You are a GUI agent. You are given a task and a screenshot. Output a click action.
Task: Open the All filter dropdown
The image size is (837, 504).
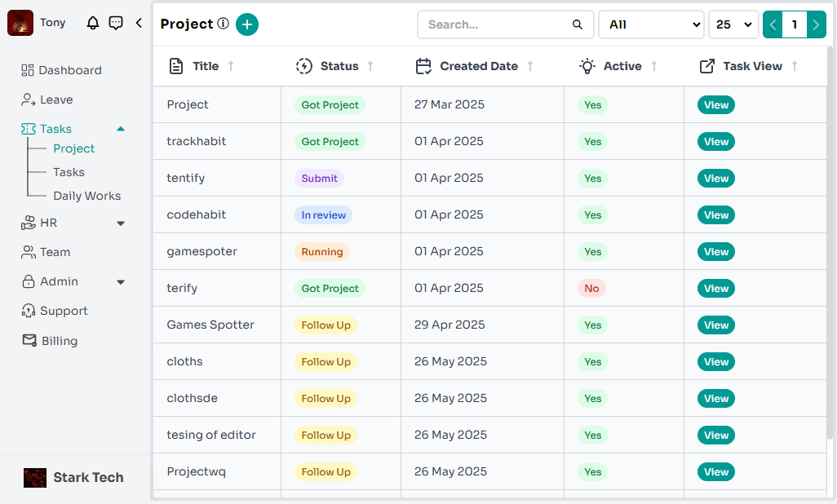(x=651, y=24)
